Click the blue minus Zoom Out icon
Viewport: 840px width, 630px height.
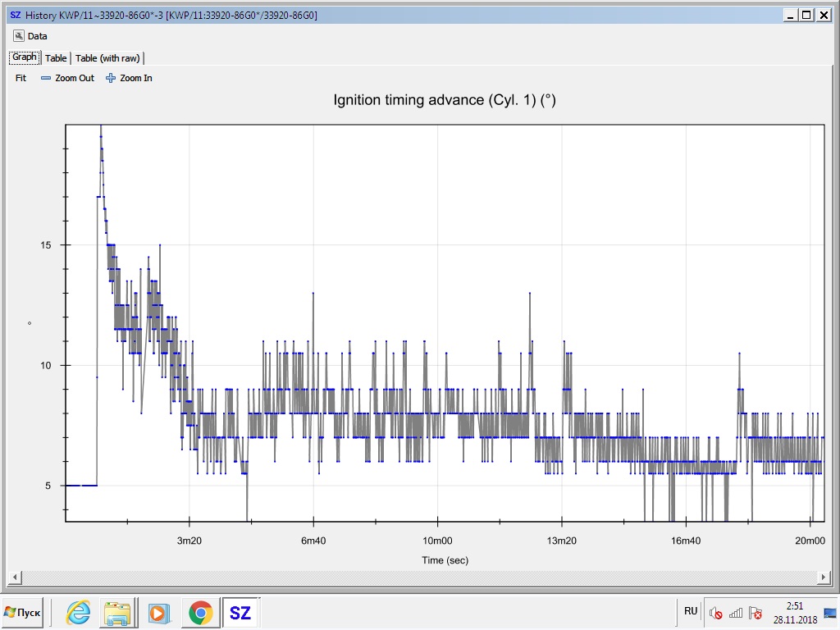[46, 78]
